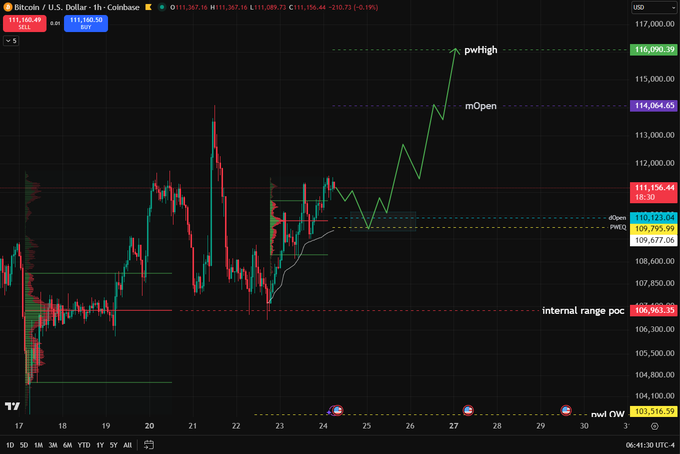This screenshot has width=680, height=454.
Task: Open the go-to-date calendar icon
Action: [149, 445]
